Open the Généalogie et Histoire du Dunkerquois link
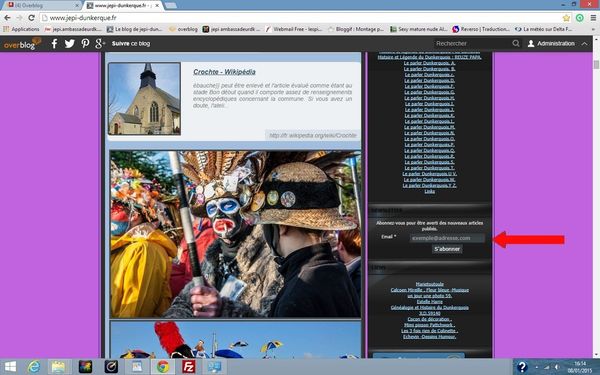The image size is (600, 375). click(x=429, y=308)
